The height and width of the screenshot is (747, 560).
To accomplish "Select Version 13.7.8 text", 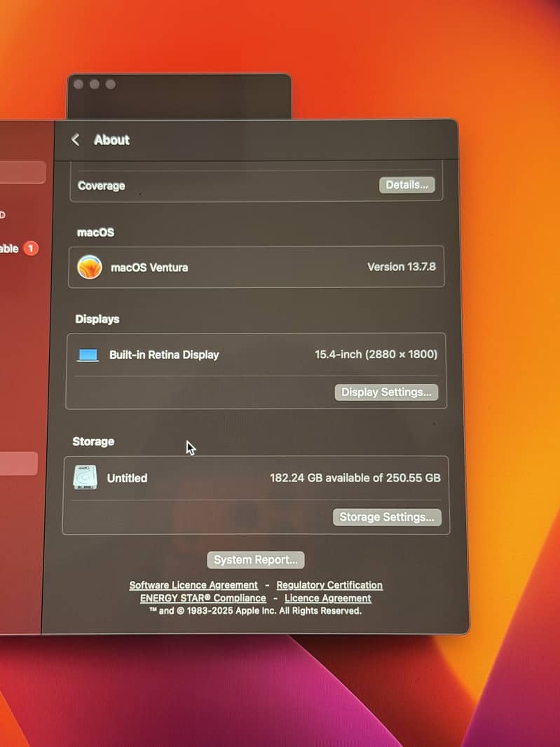I will point(402,267).
